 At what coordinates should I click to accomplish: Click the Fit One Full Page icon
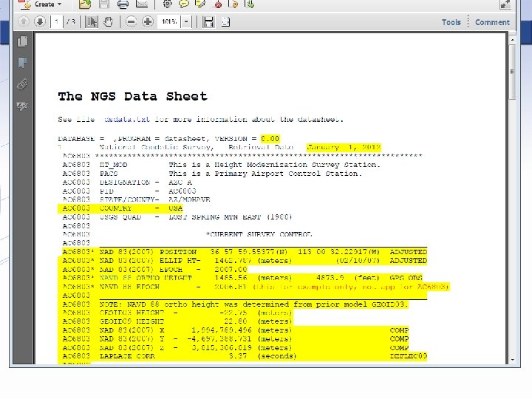tap(225, 21)
